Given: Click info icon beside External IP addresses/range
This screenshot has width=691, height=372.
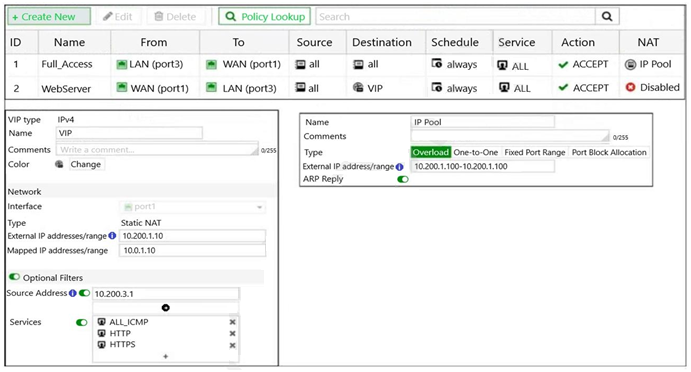Looking at the screenshot, I should (112, 236).
